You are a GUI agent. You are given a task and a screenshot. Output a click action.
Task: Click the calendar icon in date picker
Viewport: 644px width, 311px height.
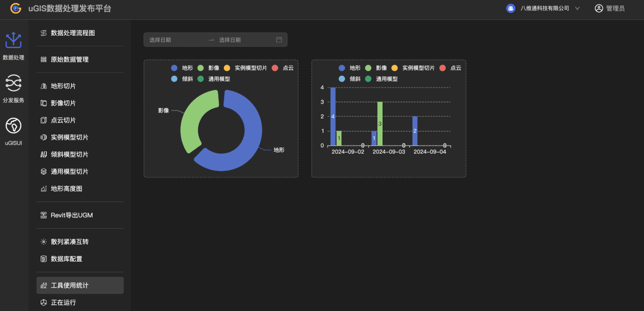point(279,40)
